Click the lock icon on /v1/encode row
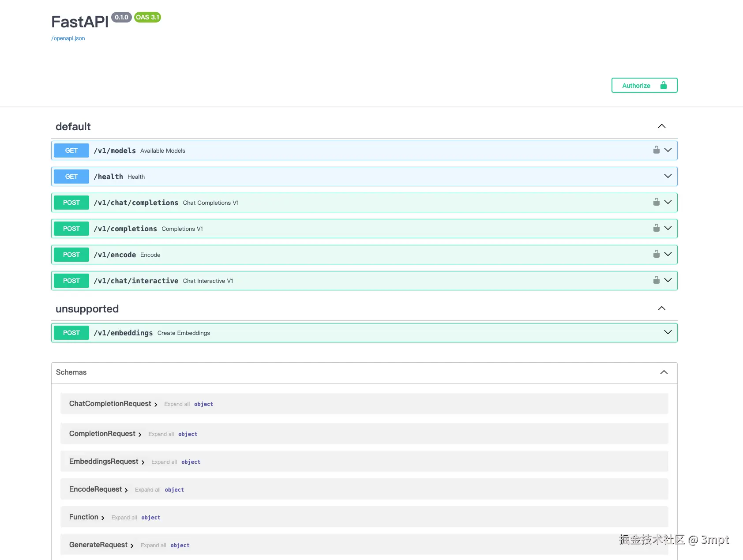Image resolution: width=743 pixels, height=560 pixels. (x=657, y=254)
